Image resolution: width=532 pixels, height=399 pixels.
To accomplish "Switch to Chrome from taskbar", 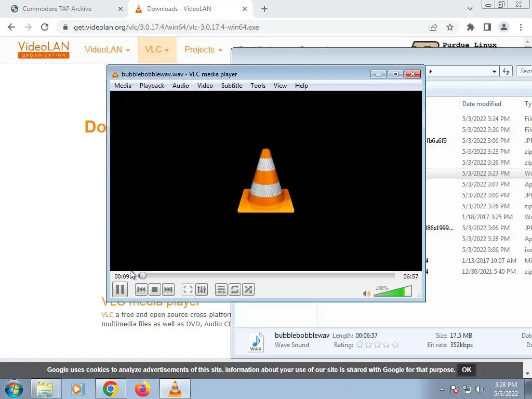I will pos(110,389).
